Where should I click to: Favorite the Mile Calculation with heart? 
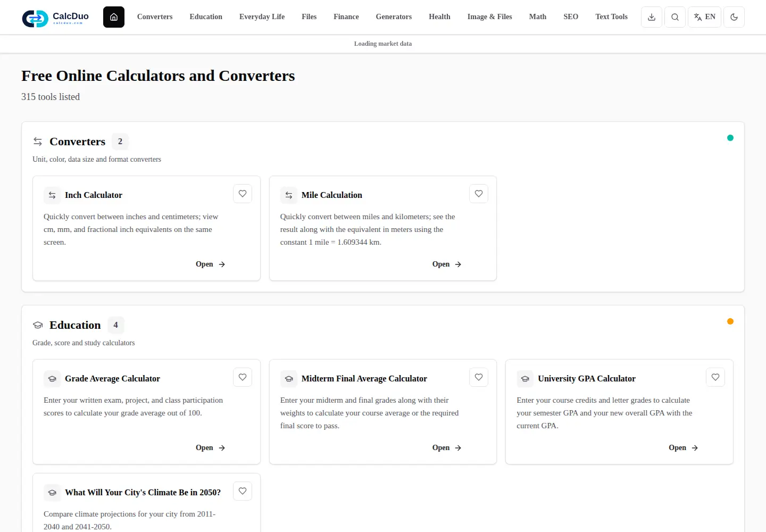pos(479,194)
